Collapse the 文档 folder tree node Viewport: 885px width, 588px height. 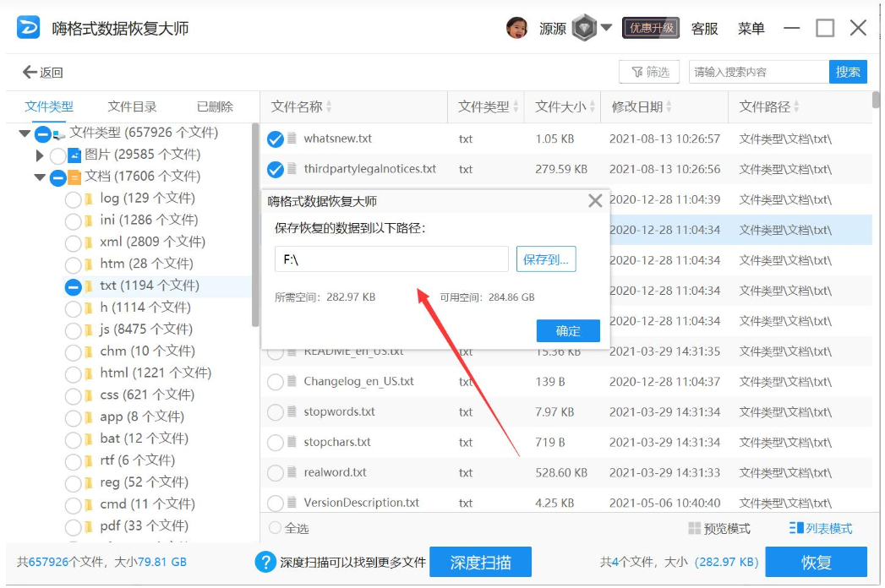[40, 177]
